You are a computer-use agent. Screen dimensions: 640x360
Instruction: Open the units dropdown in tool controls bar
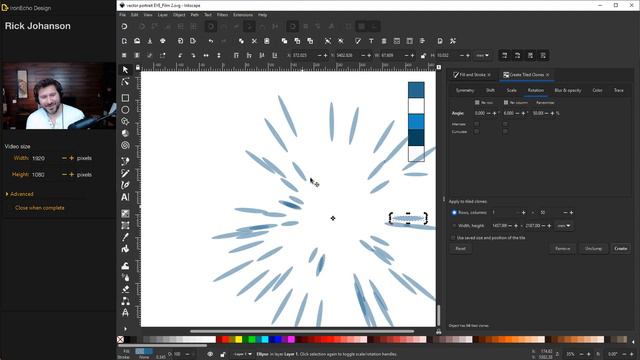tap(482, 56)
